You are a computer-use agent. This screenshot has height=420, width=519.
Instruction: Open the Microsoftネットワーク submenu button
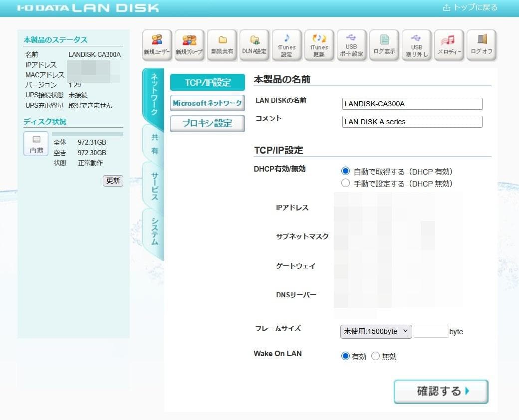coord(208,103)
